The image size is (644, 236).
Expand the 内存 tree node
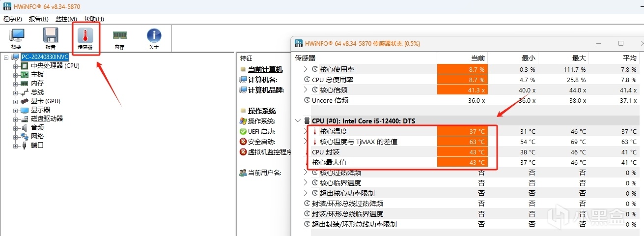[15, 83]
